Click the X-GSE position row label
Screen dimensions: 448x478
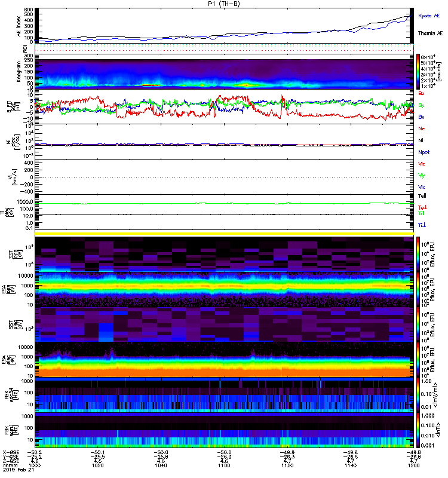coord(11,453)
